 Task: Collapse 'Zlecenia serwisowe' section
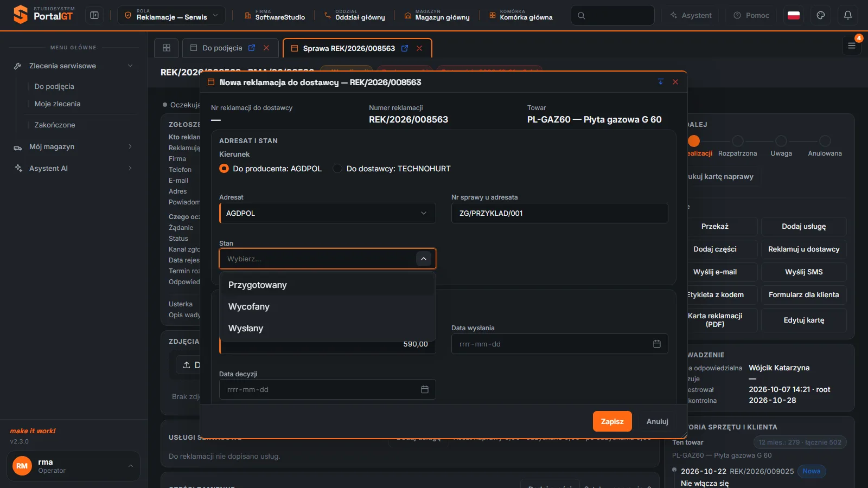[73, 66]
